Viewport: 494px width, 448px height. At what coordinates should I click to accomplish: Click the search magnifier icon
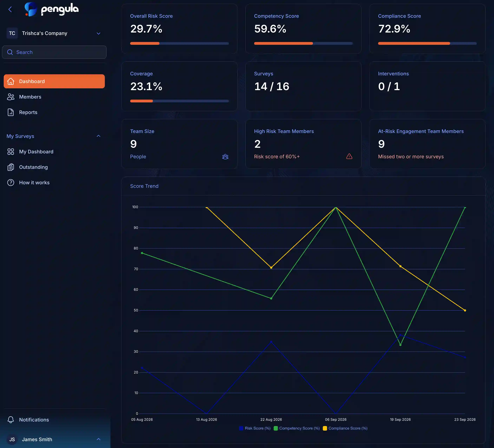(10, 52)
